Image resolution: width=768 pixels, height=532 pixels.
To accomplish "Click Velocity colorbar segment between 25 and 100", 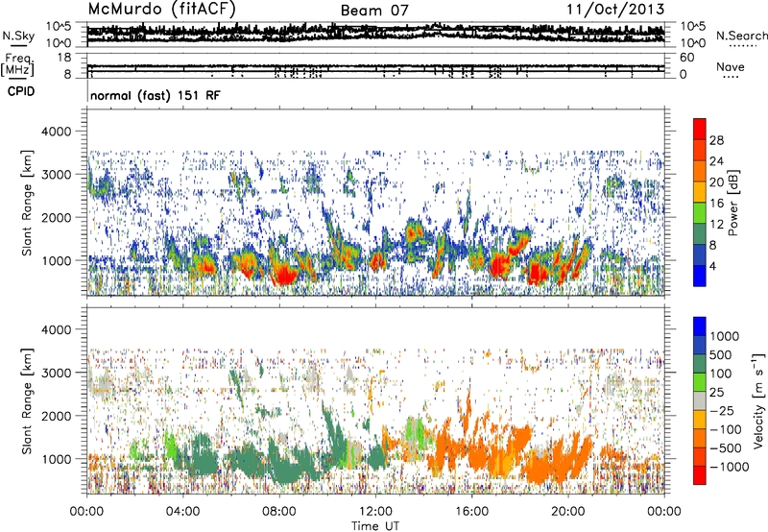I will tap(700, 382).
